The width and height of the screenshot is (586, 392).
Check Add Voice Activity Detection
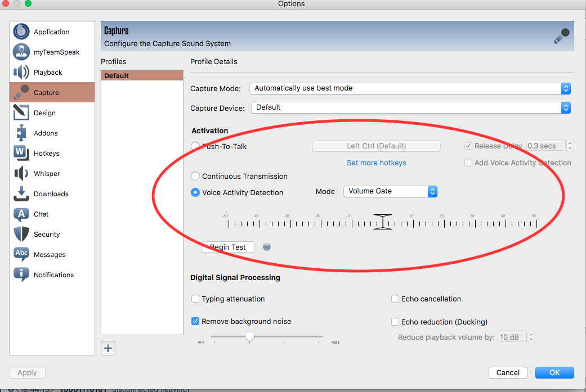pyautogui.click(x=468, y=163)
